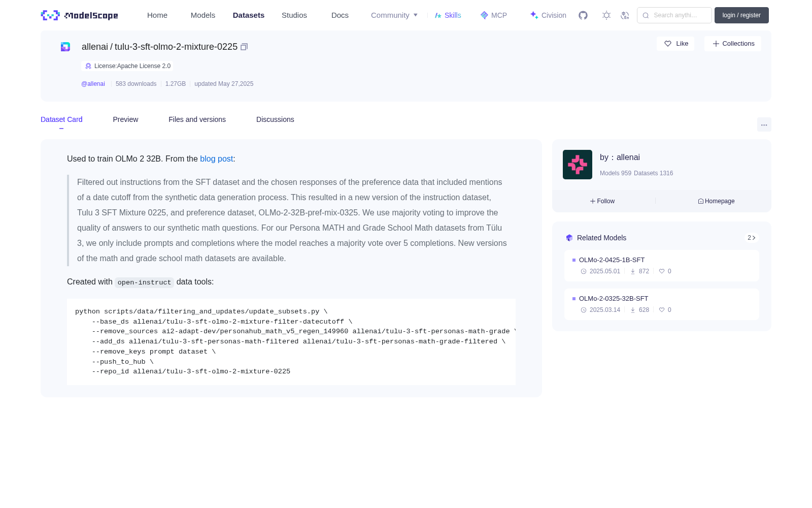
Task: Switch to the Preview tab
Action: (x=125, y=119)
